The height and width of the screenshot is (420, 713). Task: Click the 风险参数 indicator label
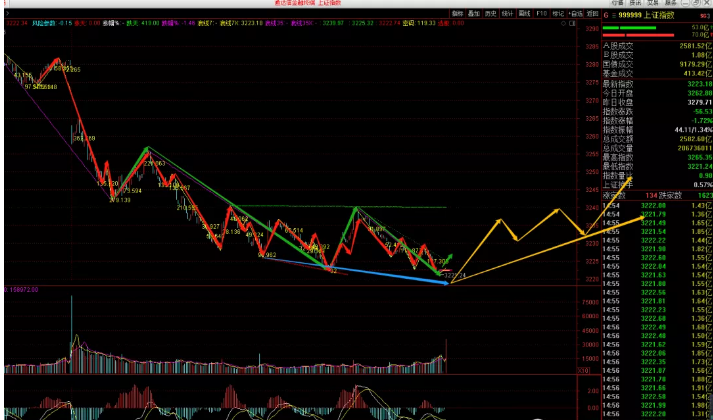pos(44,23)
